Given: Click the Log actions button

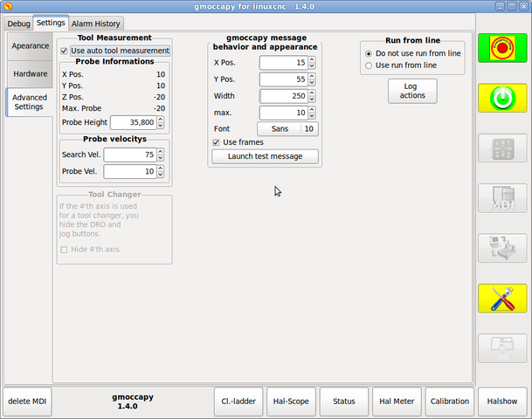Looking at the screenshot, I should [x=412, y=91].
